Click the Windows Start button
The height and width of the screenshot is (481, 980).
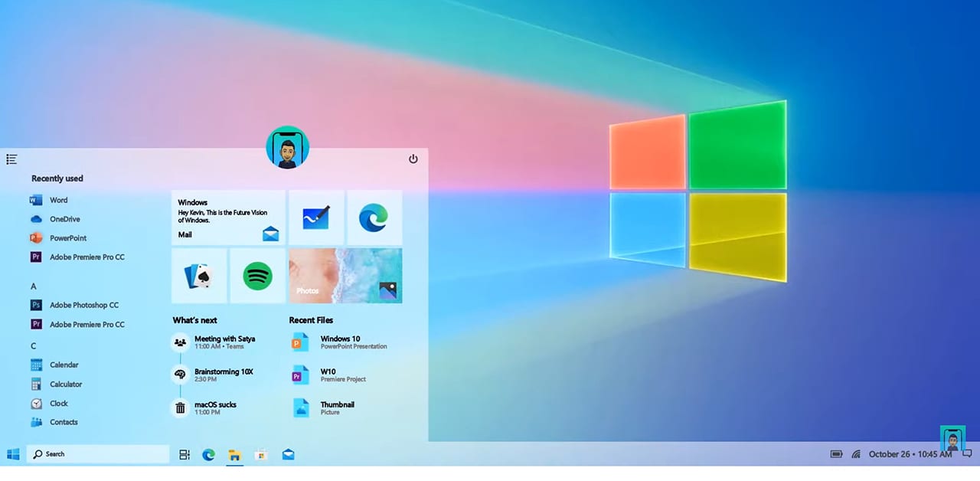click(x=13, y=454)
